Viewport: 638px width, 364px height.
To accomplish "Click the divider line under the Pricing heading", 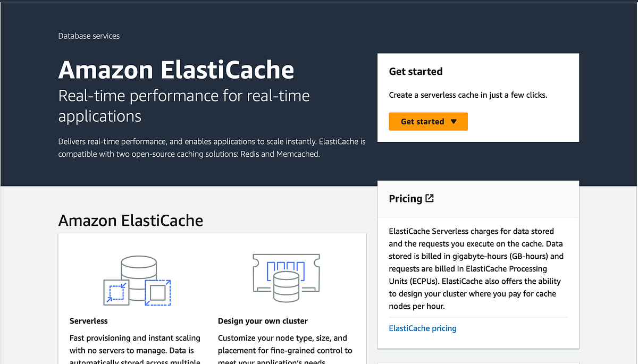I will coord(478,217).
